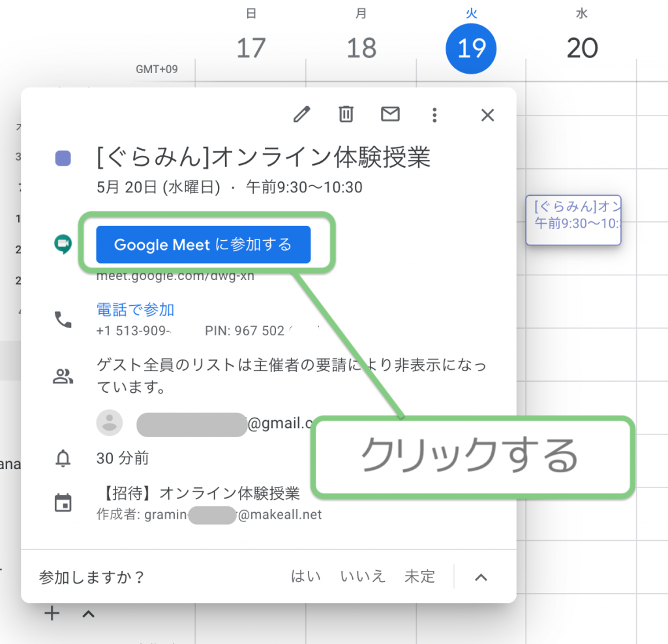Click the 30 分前 reminder text

pyautogui.click(x=123, y=458)
